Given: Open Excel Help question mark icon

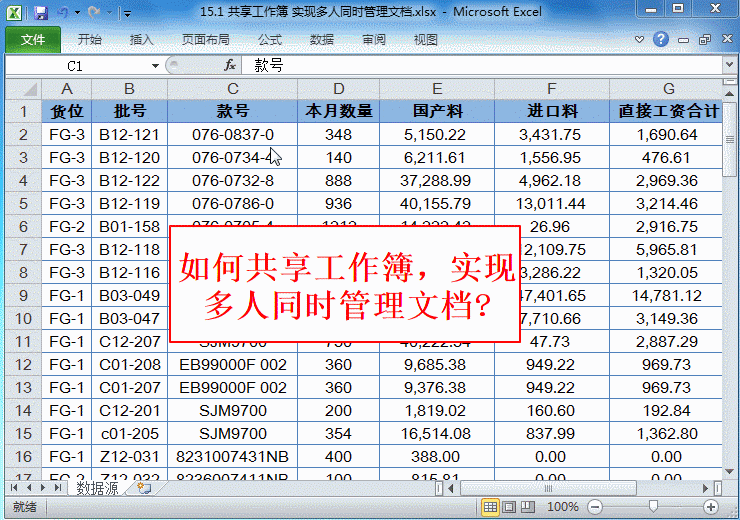Looking at the screenshot, I should [x=661, y=40].
